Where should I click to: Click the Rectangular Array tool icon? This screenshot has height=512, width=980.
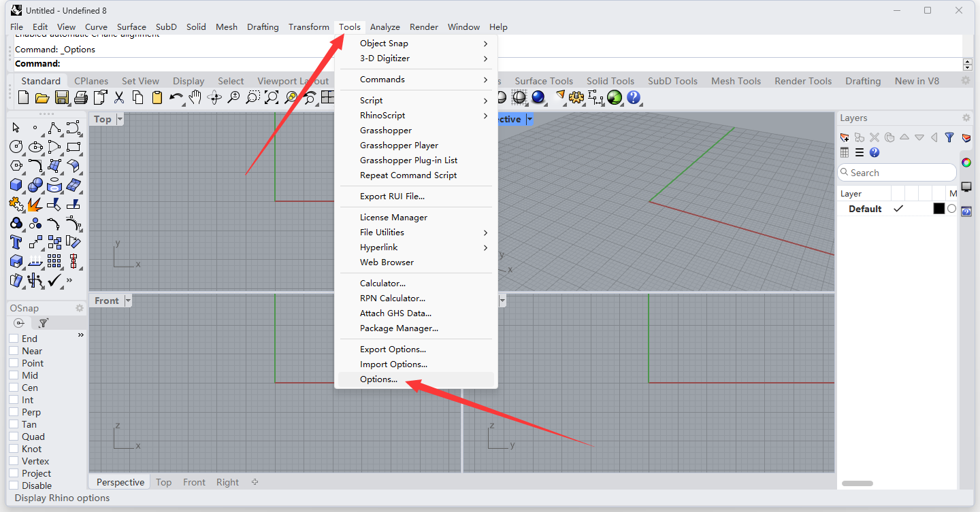[x=54, y=261]
